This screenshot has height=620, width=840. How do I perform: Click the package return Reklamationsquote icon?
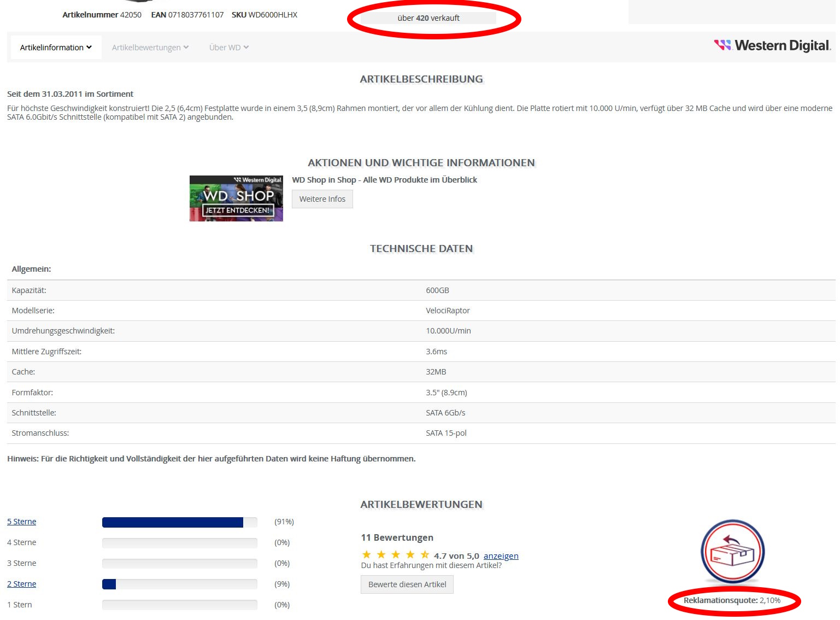pyautogui.click(x=732, y=551)
